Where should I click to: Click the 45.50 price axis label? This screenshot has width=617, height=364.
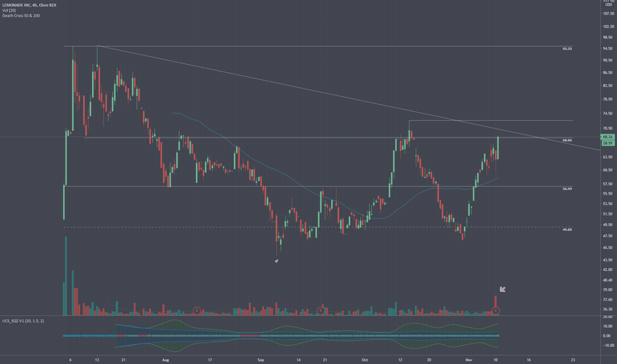[x=608, y=248]
